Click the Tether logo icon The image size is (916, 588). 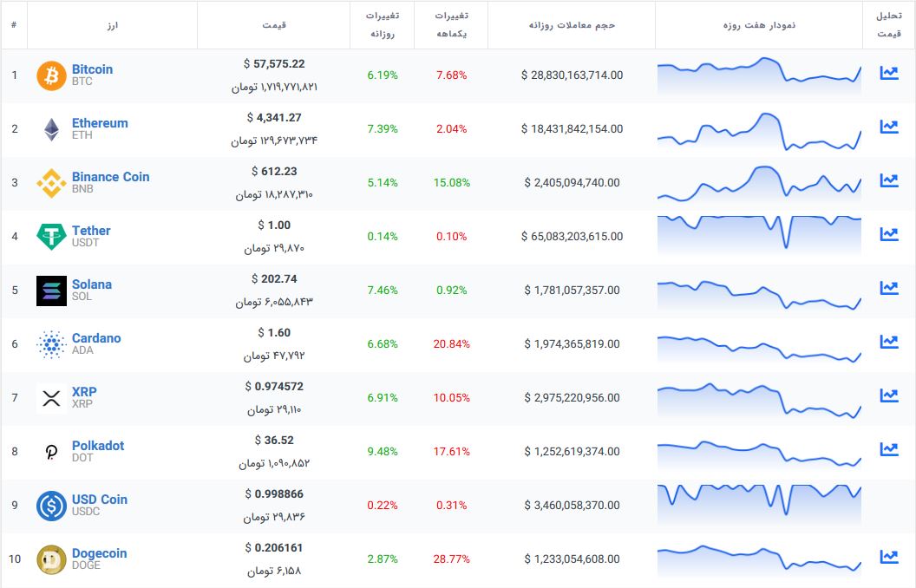[51, 237]
